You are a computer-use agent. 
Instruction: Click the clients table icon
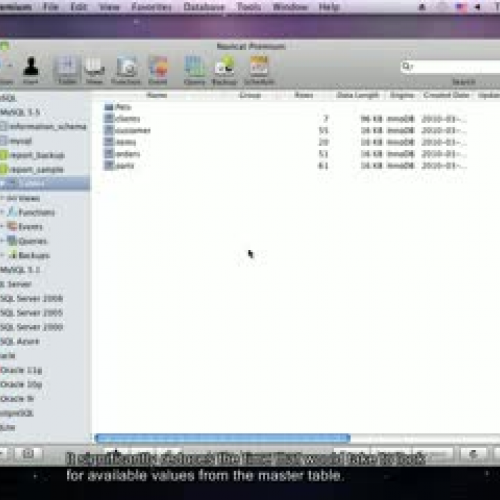coord(109,118)
